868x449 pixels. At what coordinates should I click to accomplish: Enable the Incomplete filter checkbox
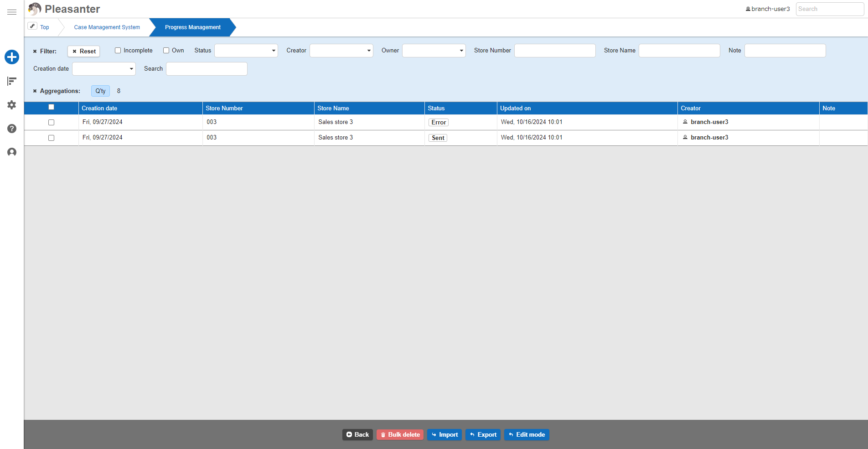pyautogui.click(x=118, y=51)
